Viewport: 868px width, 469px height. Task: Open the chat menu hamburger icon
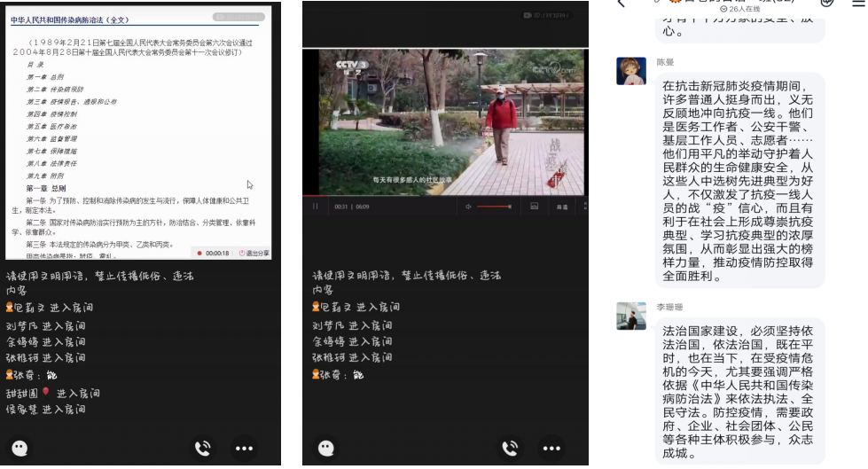[857, 4]
